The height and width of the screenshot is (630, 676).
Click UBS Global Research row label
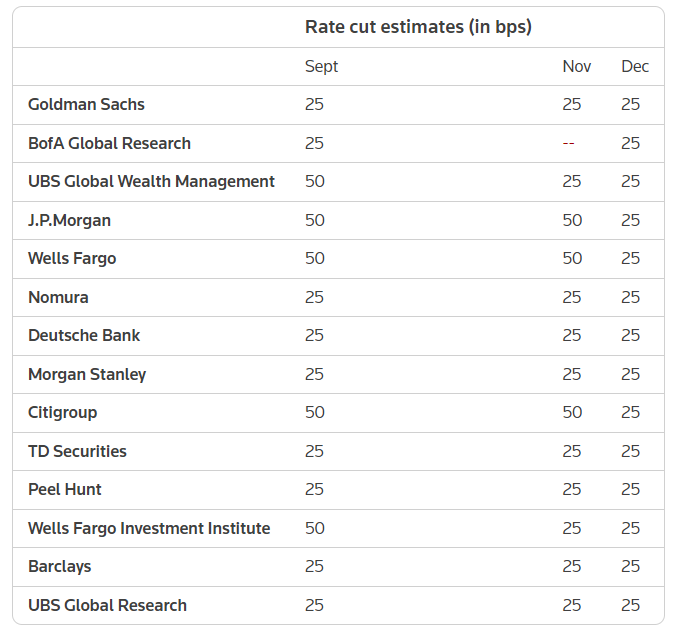pos(107,605)
